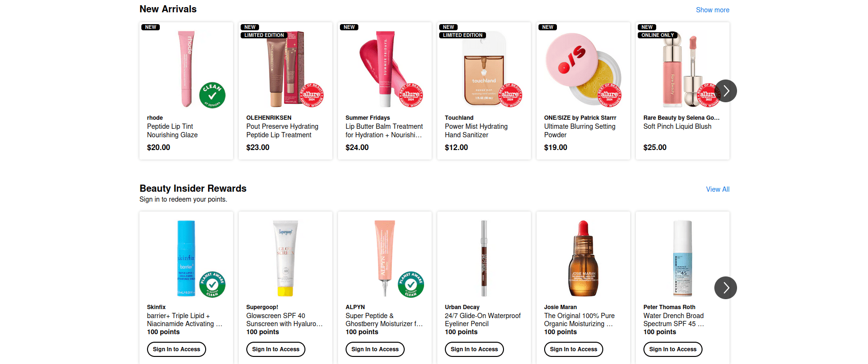Click Planet Aware badge on Skinfix reward
This screenshot has width=868, height=364.
[212, 284]
